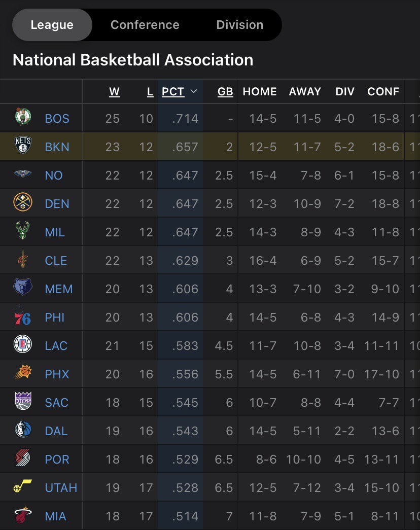Screen dimensions: 420x530
Task: Open the DAL team link
Action: tap(56, 431)
